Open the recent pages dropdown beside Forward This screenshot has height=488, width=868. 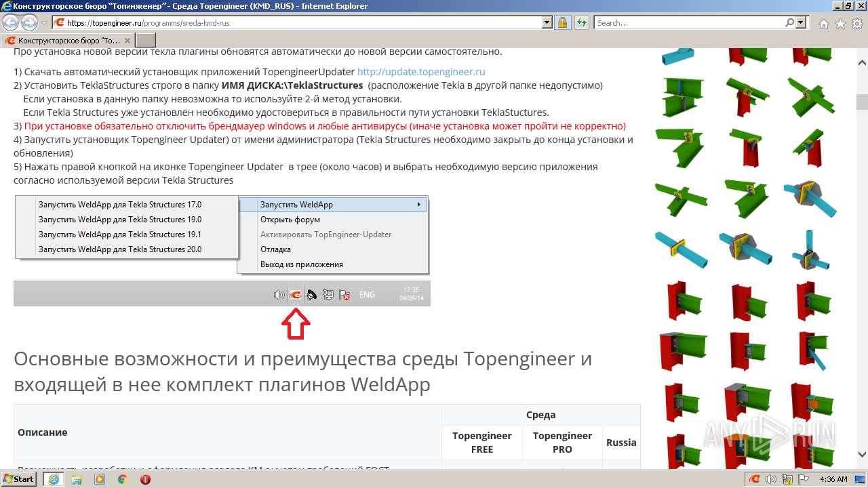coord(44,23)
